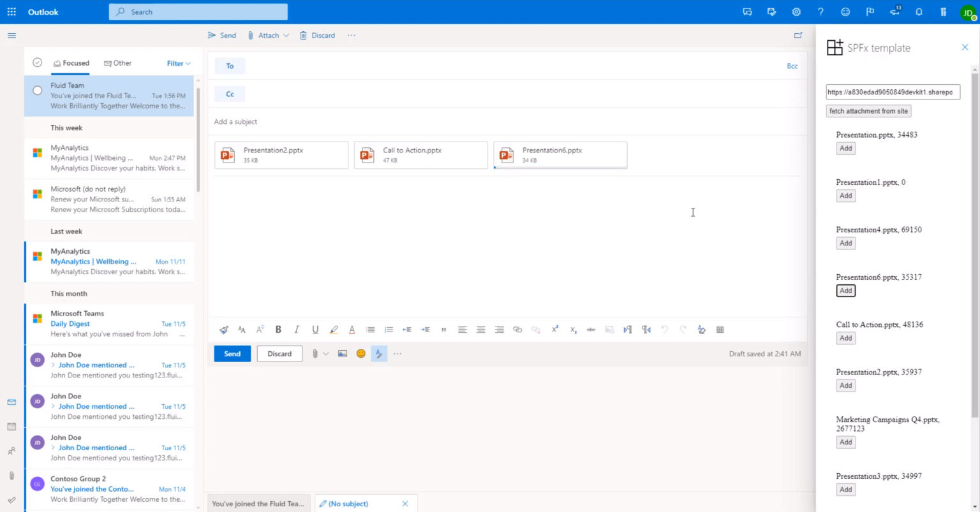Click the Bold formatting icon
The height and width of the screenshot is (512, 980).
coord(278,330)
